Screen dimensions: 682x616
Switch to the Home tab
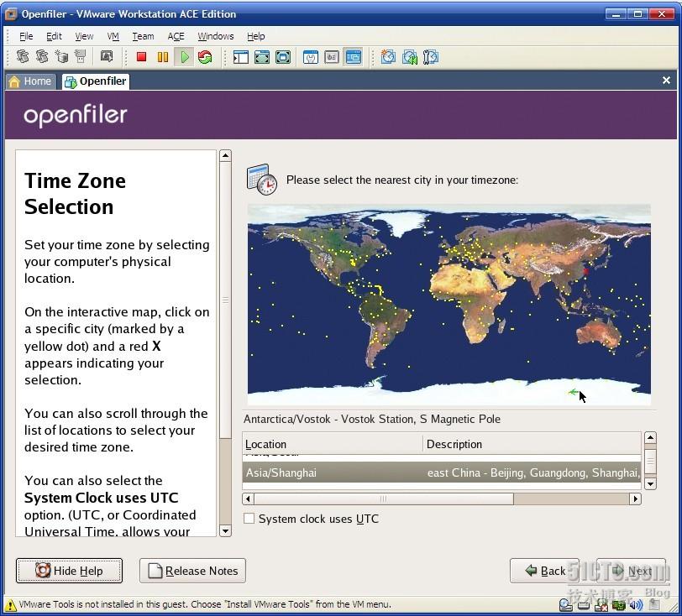[30, 81]
